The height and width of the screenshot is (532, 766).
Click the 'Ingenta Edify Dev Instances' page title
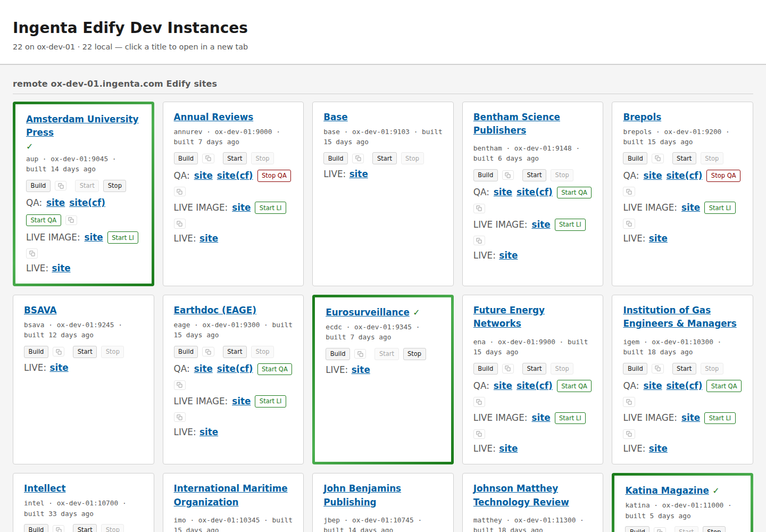click(130, 28)
